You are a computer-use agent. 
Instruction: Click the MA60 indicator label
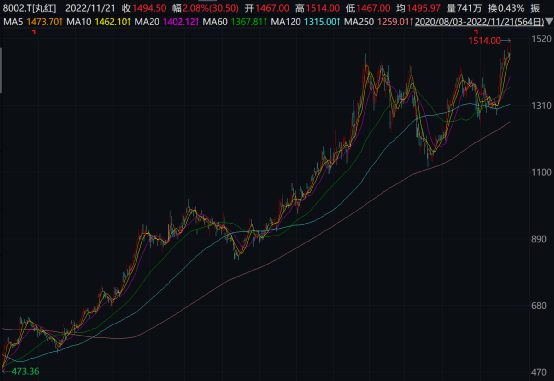coord(215,22)
